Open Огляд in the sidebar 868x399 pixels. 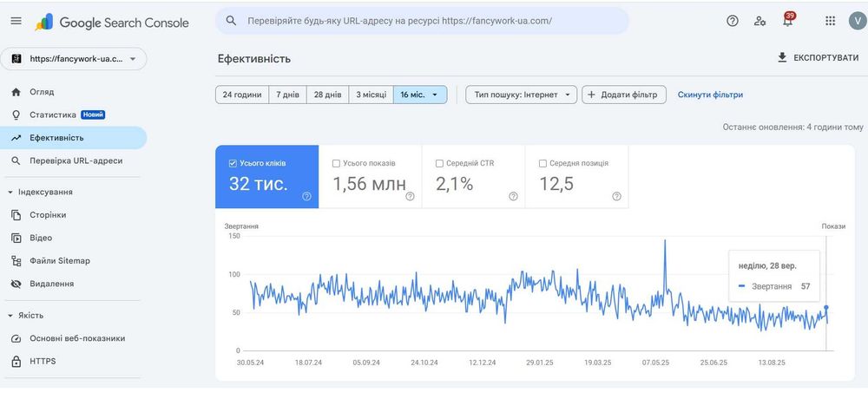(73, 92)
